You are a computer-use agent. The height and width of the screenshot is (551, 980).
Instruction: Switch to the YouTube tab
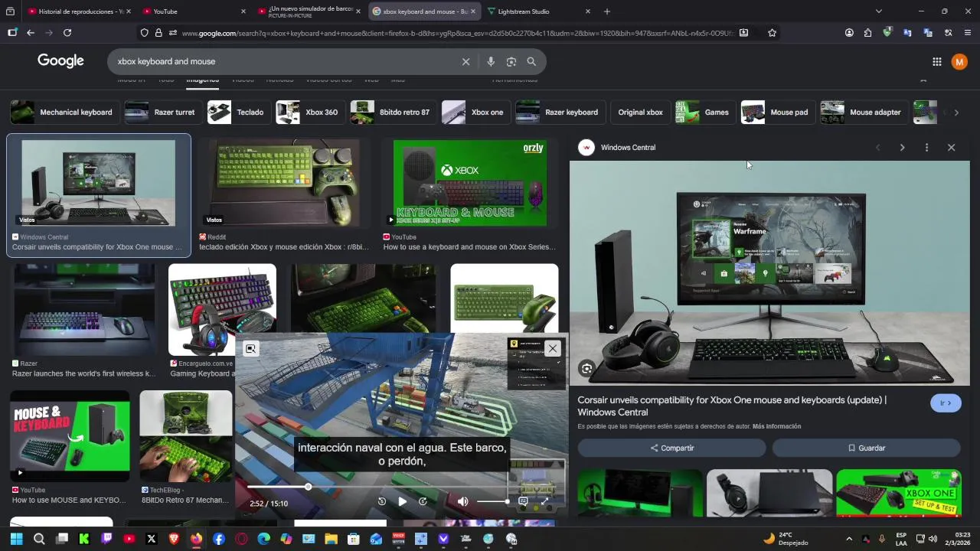tap(194, 11)
